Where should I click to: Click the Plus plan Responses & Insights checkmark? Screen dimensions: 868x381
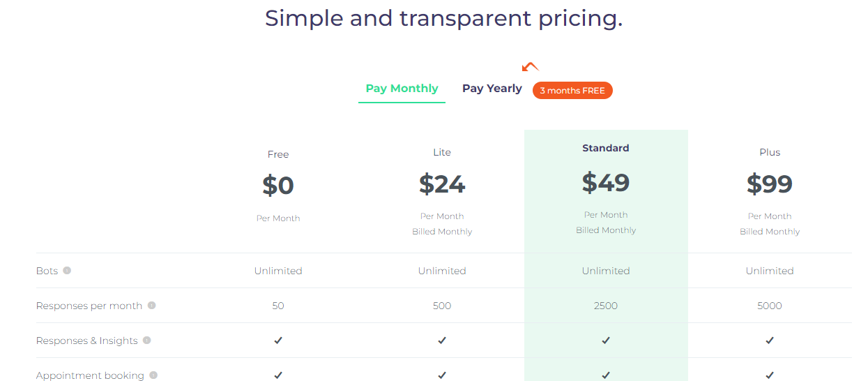click(x=770, y=341)
